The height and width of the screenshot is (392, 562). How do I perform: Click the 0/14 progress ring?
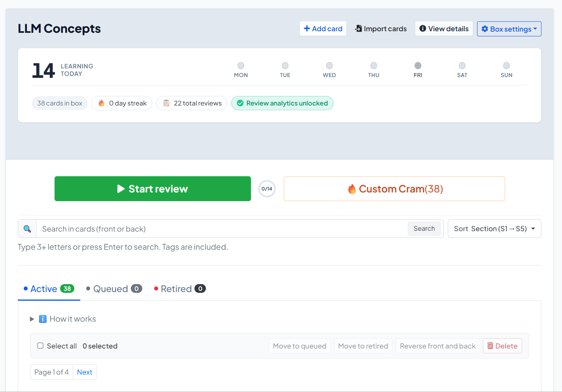click(x=267, y=189)
